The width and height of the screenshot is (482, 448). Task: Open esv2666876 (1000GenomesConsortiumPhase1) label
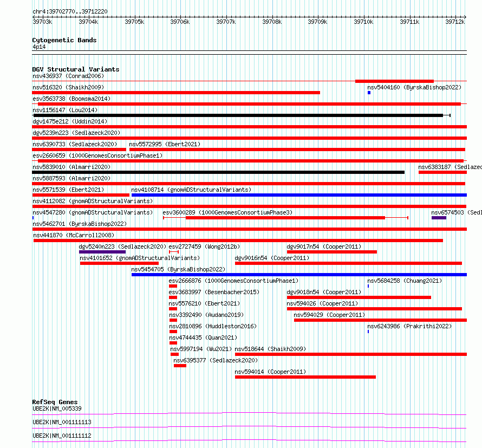233,281
